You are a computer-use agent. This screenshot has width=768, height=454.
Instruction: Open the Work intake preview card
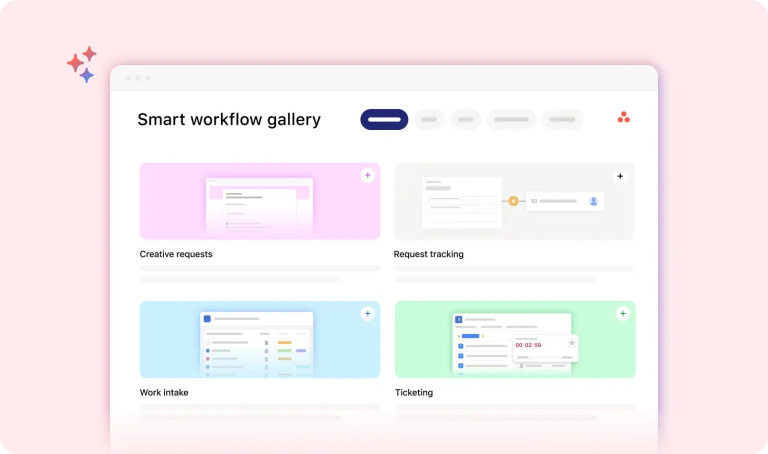[x=259, y=341]
